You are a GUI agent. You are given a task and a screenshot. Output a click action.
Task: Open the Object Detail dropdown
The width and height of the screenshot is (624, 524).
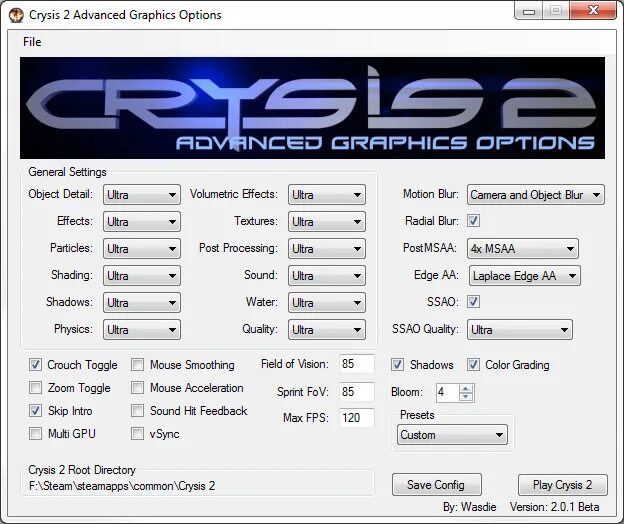click(x=142, y=195)
